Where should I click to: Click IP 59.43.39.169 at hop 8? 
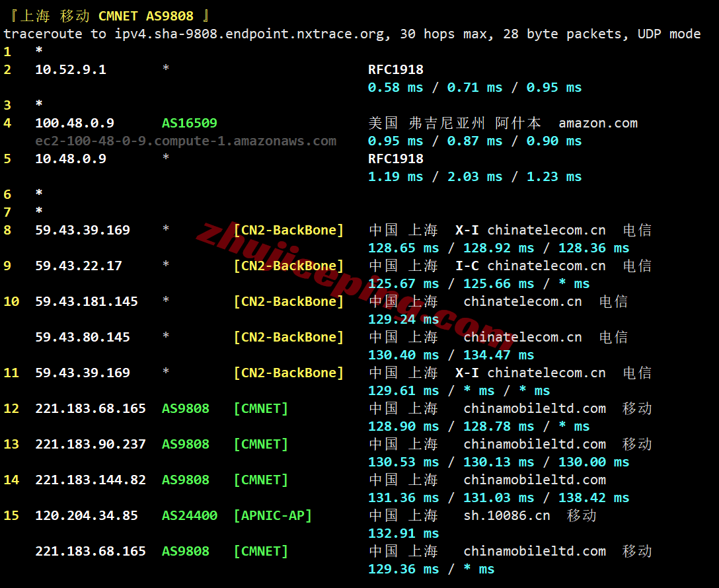click(x=83, y=230)
